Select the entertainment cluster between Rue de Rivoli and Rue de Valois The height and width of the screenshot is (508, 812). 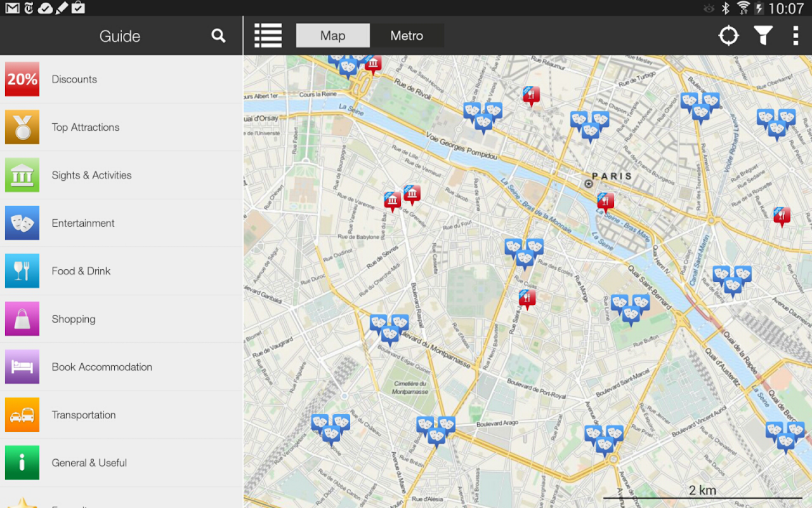483,117
